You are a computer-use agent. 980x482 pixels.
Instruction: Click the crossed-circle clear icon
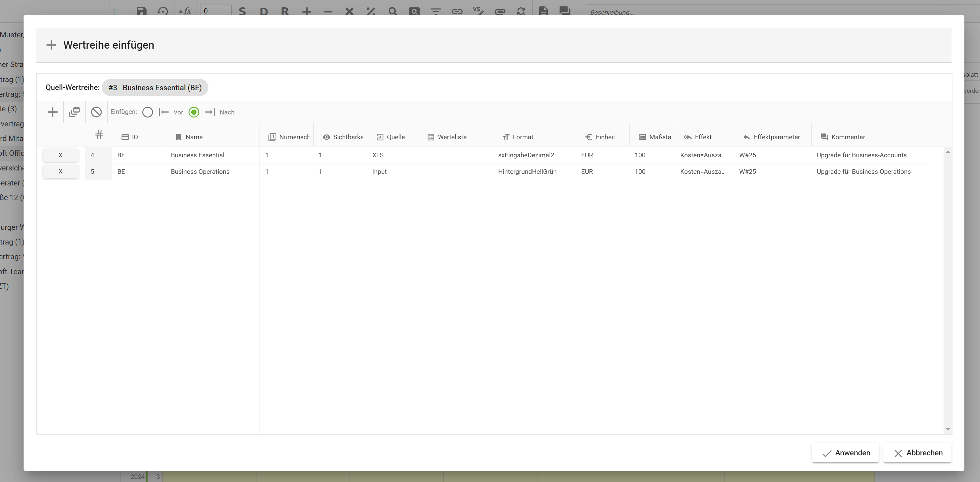pos(96,112)
